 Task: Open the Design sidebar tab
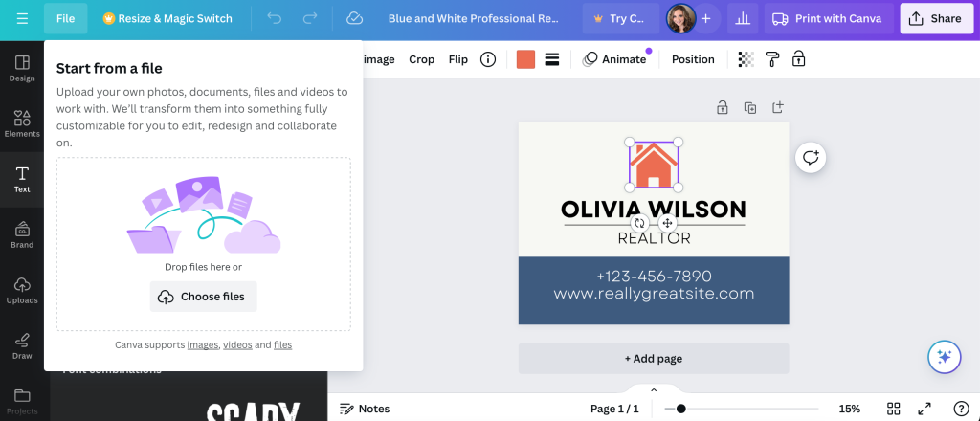pyautogui.click(x=22, y=69)
